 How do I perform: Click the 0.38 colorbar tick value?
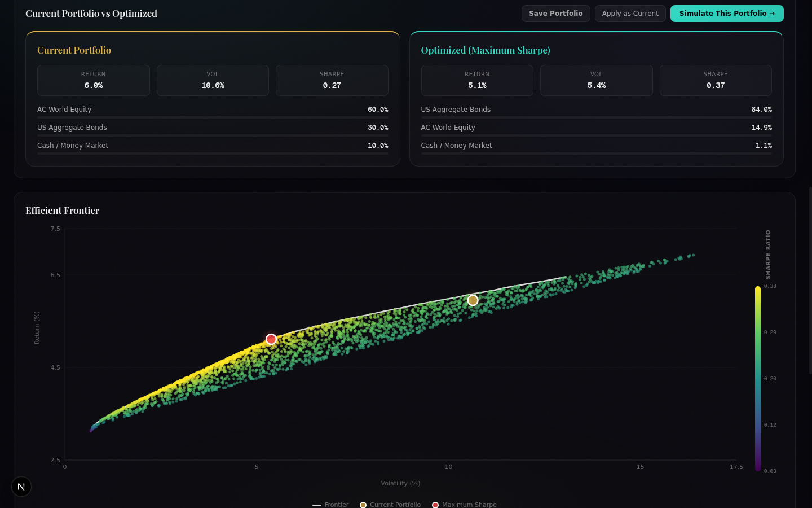pos(770,286)
